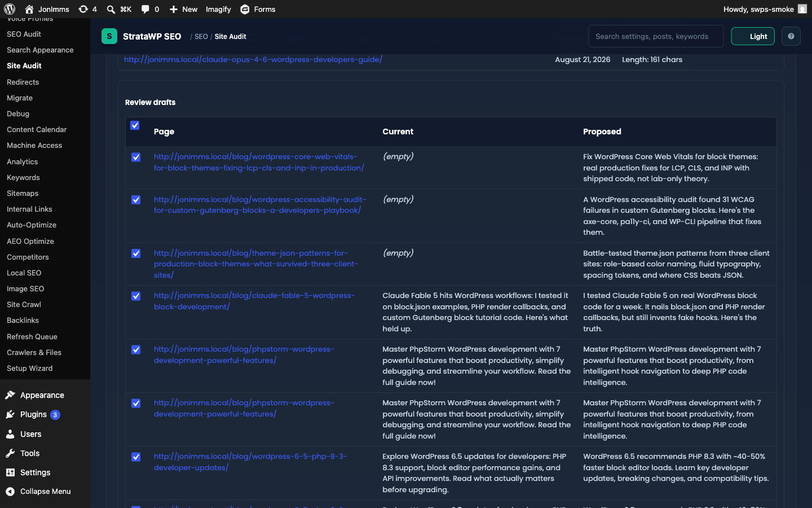812x508 pixels.
Task: Open Internal Links
Action: 29,209
